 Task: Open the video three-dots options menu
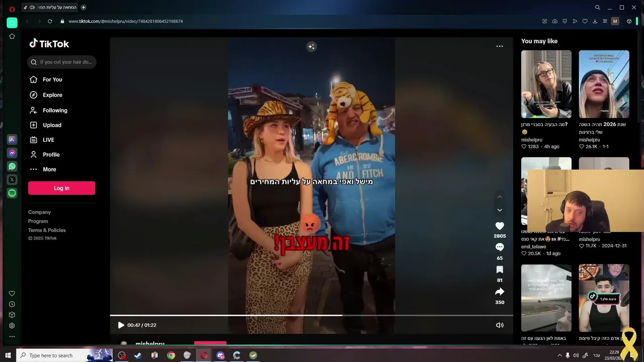(500, 46)
